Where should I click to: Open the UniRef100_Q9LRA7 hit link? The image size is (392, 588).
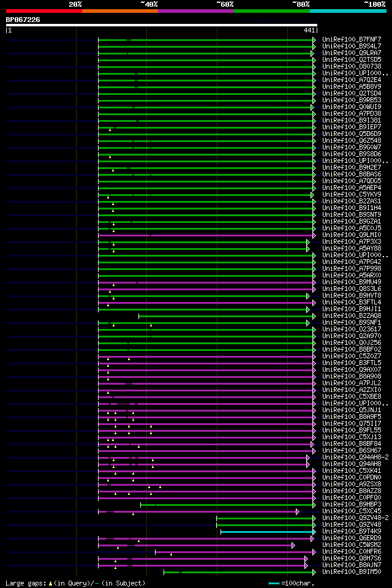pyautogui.click(x=352, y=53)
